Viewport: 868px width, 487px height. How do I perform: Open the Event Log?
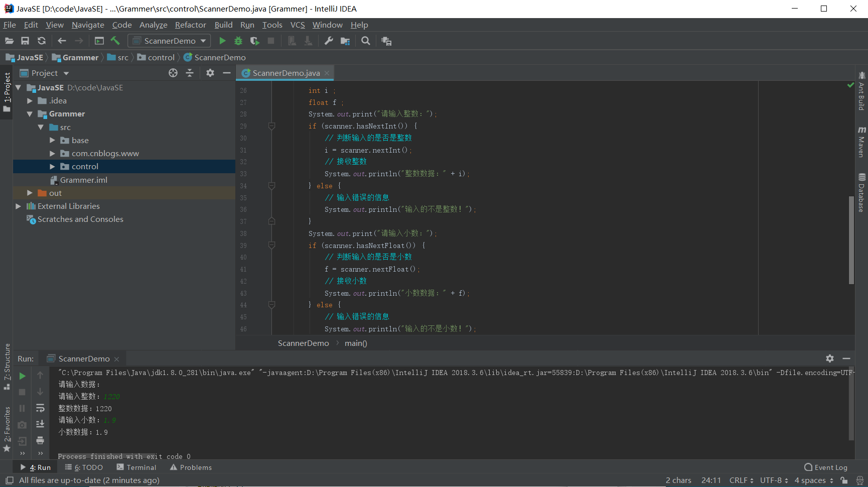click(825, 467)
